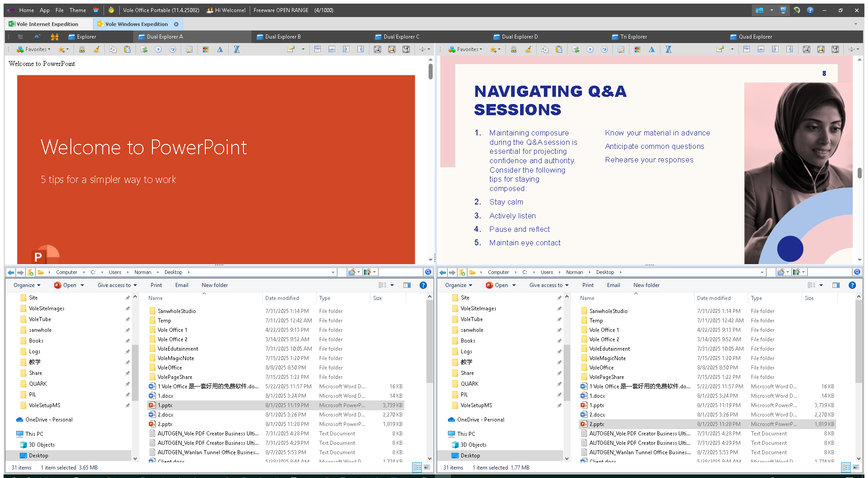Click the broom icon in right pane toolbar
This screenshot has width=868, height=478.
tap(528, 49)
